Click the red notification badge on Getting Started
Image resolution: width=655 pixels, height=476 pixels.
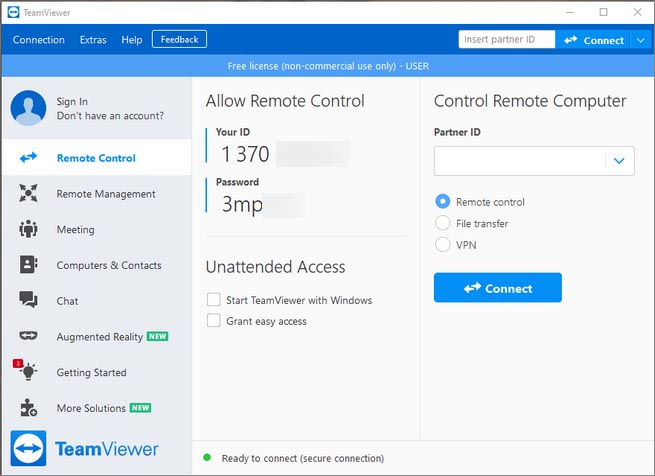click(x=18, y=363)
